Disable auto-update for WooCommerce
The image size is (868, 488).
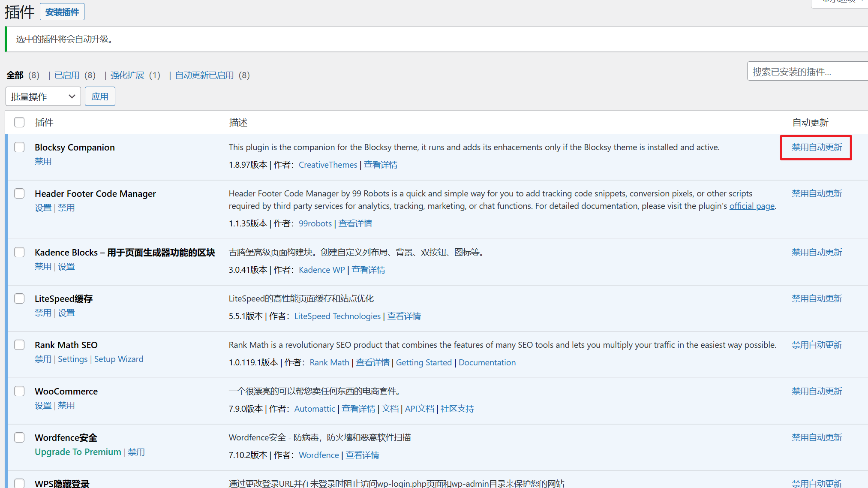coord(817,391)
